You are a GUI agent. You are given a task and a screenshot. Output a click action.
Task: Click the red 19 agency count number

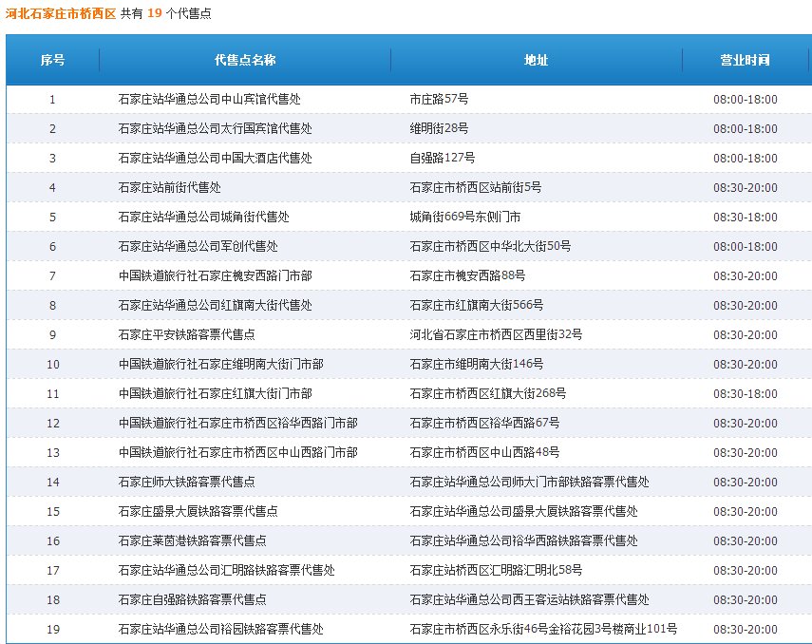coord(155,13)
